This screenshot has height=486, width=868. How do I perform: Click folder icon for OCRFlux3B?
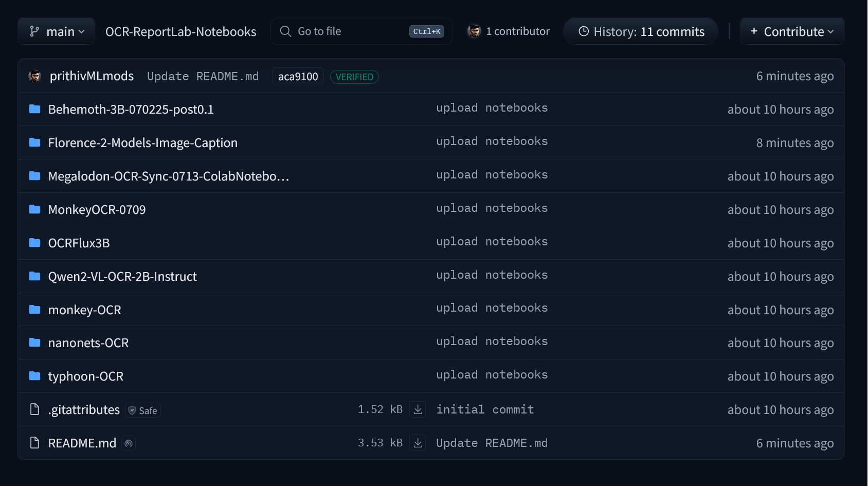[x=34, y=243]
